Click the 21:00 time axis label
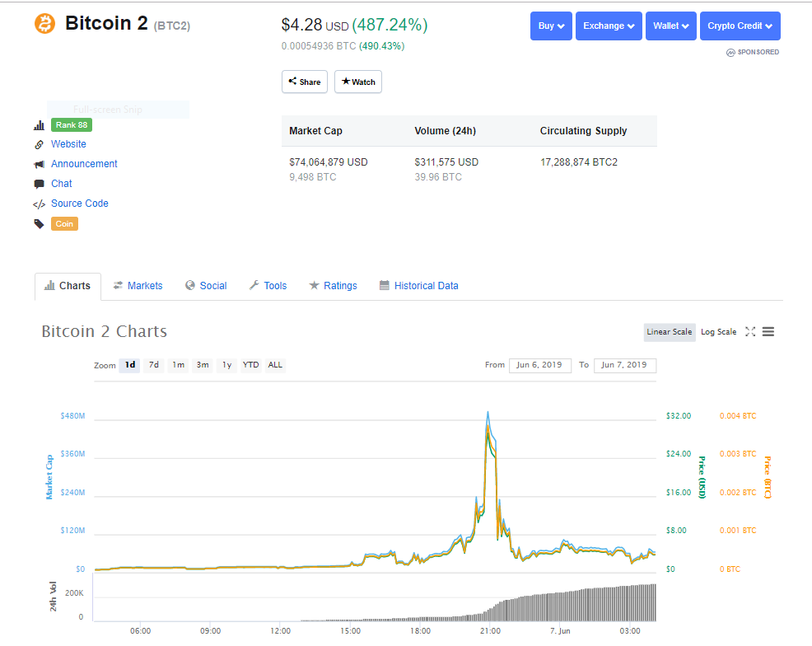812x646 pixels. coord(490,631)
